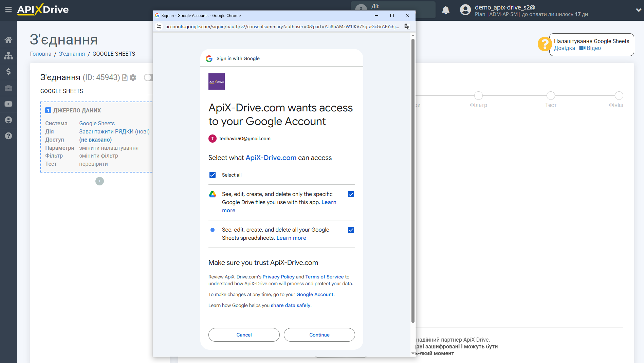Open the Google Sheets system link
644x363 pixels.
pos(97,124)
